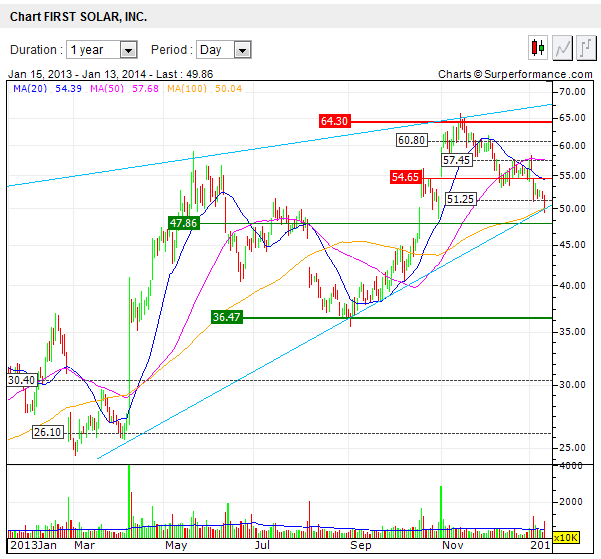Screen dimensions: 601x559
Task: Click the MA(100) legend label
Action: pyautogui.click(x=187, y=89)
